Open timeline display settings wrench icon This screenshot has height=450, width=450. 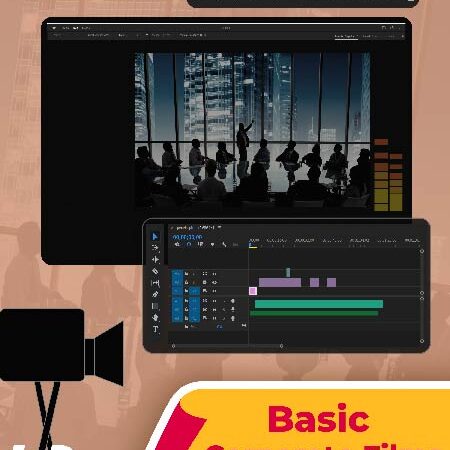224,245
